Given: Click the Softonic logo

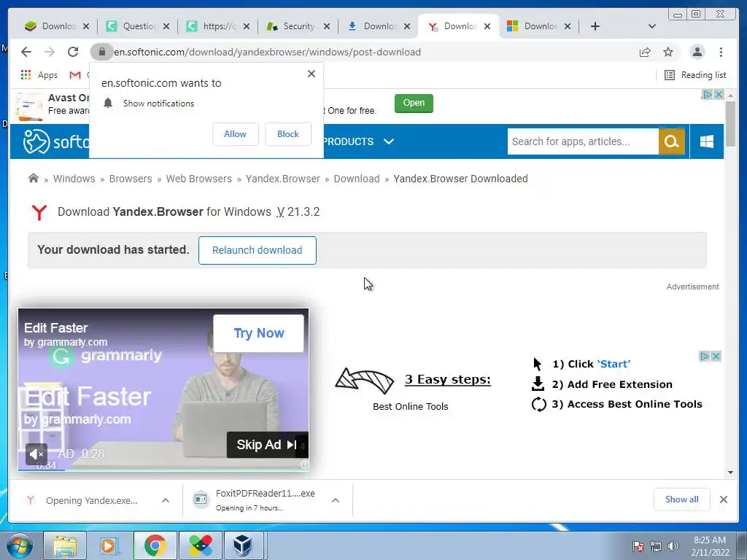Looking at the screenshot, I should coord(56,141).
